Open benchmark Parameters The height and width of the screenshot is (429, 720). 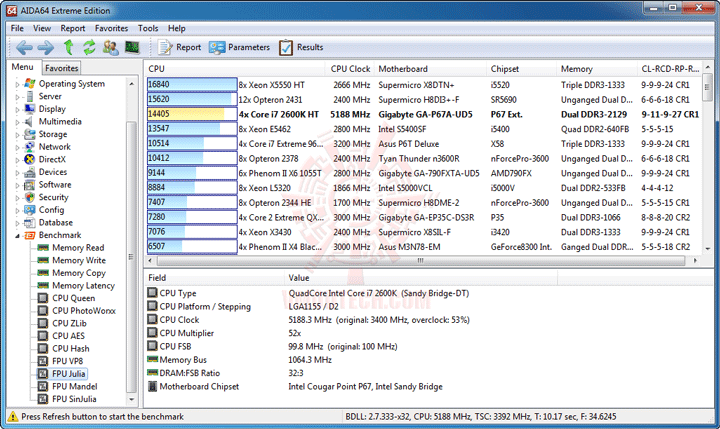pyautogui.click(x=239, y=47)
